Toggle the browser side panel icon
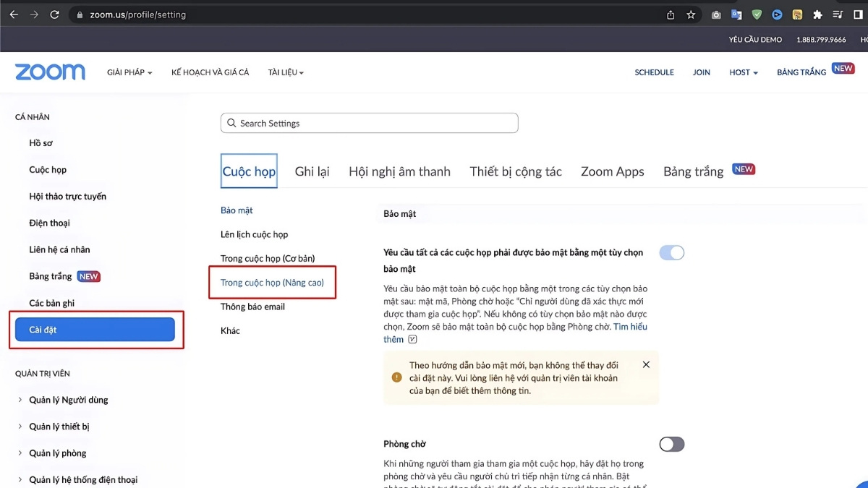868x488 pixels. [858, 14]
